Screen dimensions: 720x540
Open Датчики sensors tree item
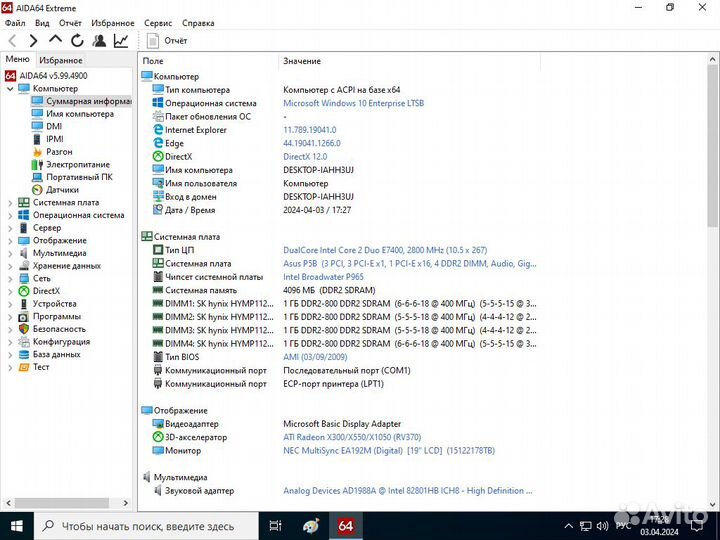click(x=62, y=190)
